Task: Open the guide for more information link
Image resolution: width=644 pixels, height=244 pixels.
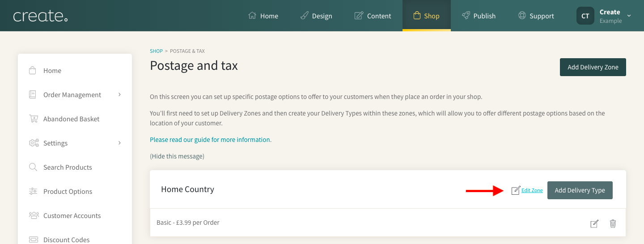Action: [x=211, y=140]
